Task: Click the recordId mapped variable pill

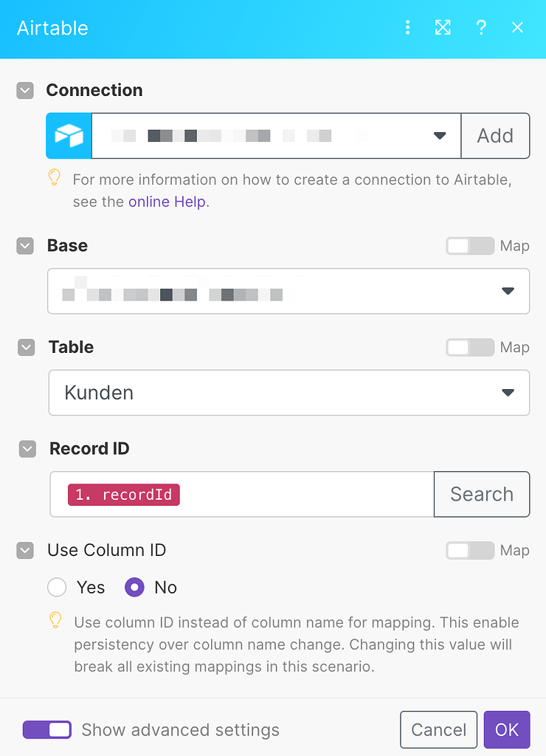Action: [123, 494]
